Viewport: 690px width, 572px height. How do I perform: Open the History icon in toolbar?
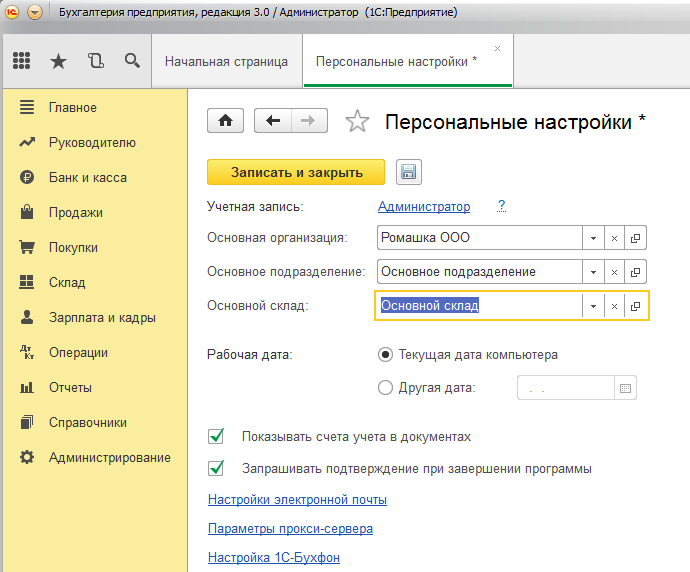pos(96,61)
